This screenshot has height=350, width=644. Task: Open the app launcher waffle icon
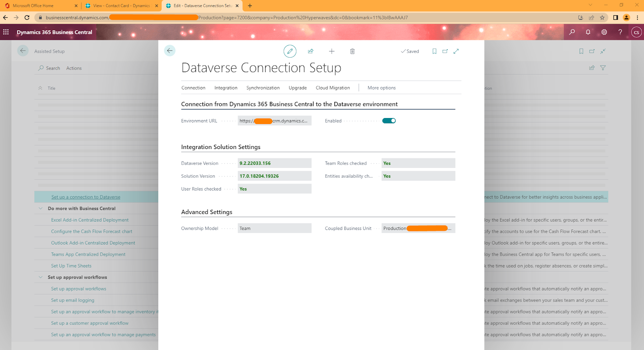pos(6,32)
